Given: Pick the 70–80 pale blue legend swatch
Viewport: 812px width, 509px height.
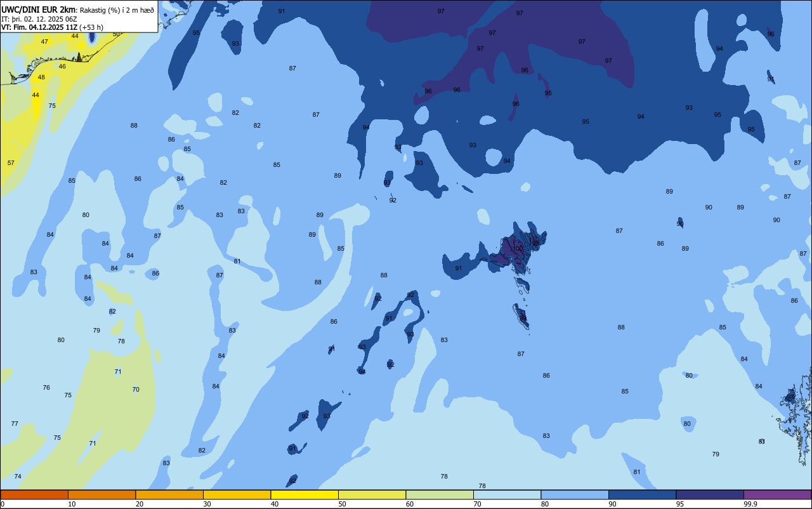Looking at the screenshot, I should tap(507, 494).
